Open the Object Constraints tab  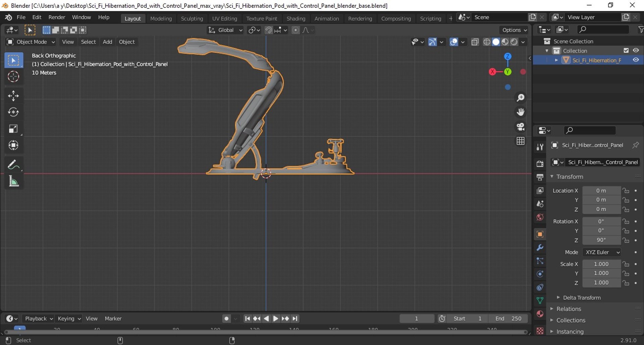(x=540, y=287)
